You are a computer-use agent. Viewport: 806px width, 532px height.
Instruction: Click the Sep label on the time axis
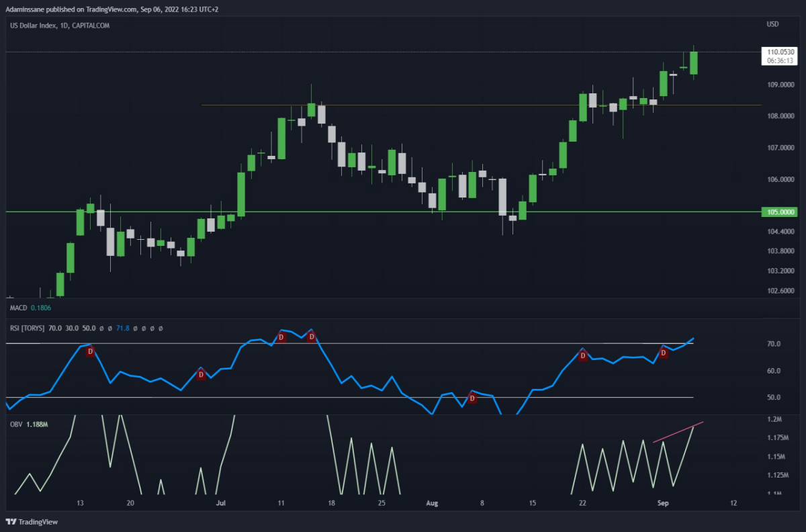coord(663,502)
